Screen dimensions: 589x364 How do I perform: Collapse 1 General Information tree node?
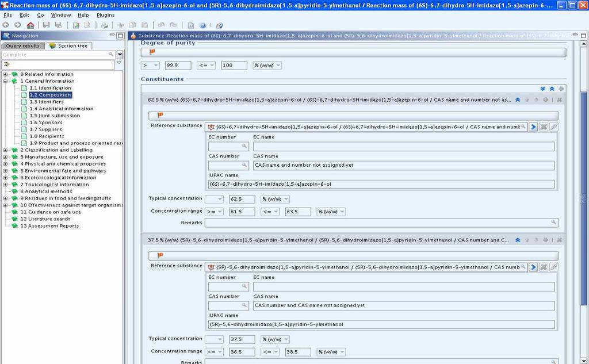5,81
